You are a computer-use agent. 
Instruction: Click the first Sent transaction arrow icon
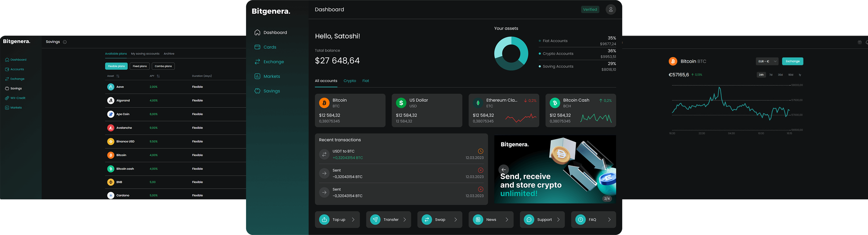[x=324, y=174]
